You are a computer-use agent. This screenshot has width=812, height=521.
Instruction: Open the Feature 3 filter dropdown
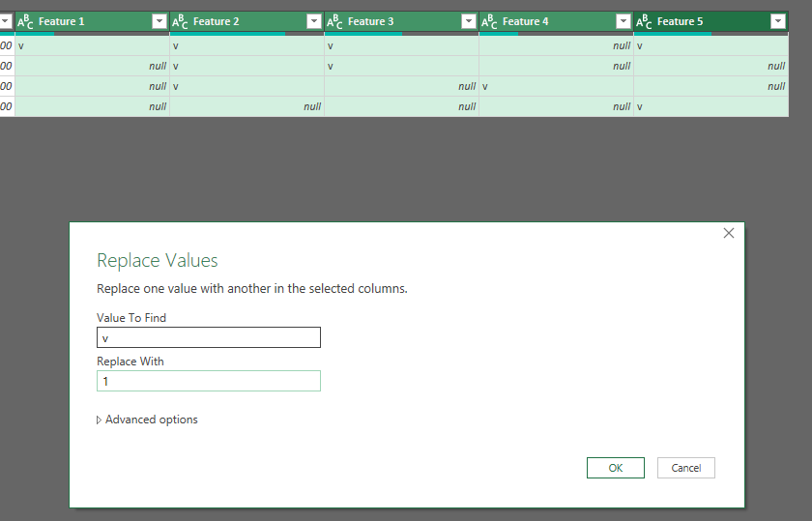click(469, 21)
